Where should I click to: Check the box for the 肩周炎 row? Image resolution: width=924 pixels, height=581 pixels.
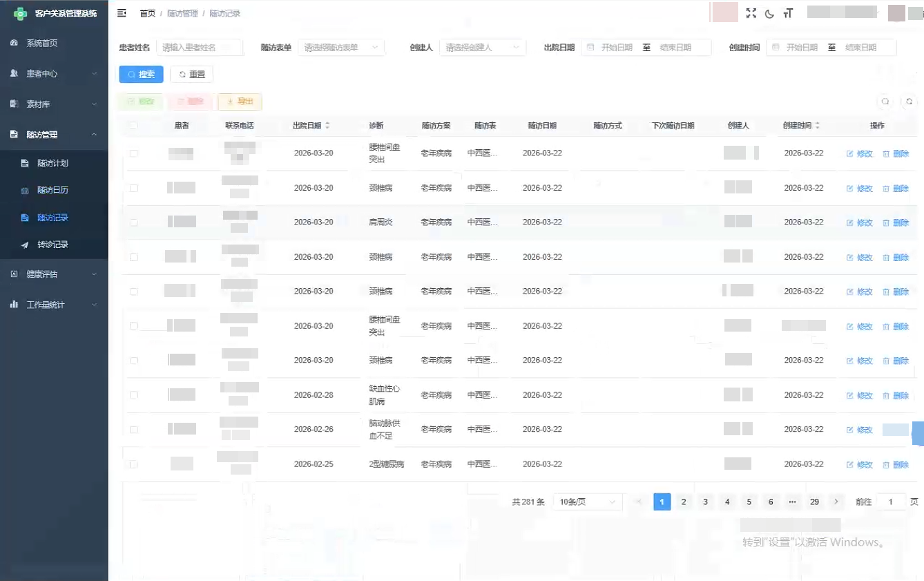pyautogui.click(x=133, y=222)
